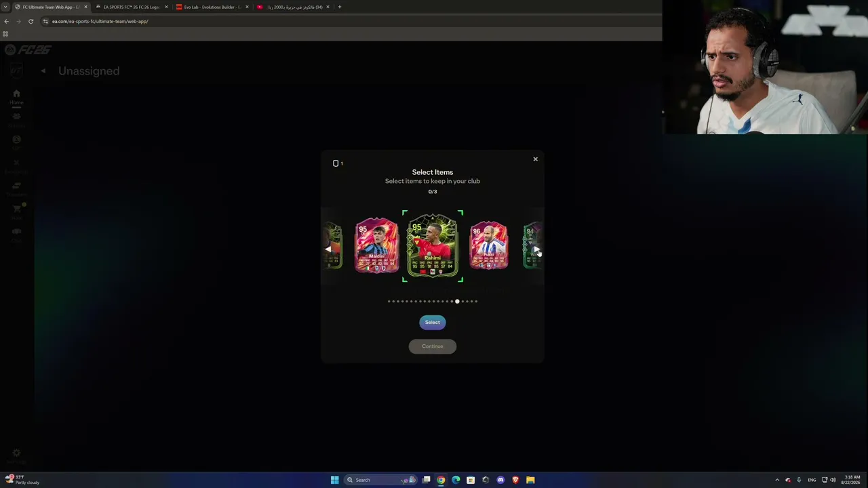The width and height of the screenshot is (868, 488).
Task: Click the microphone icon in system tray
Action: coord(799,480)
